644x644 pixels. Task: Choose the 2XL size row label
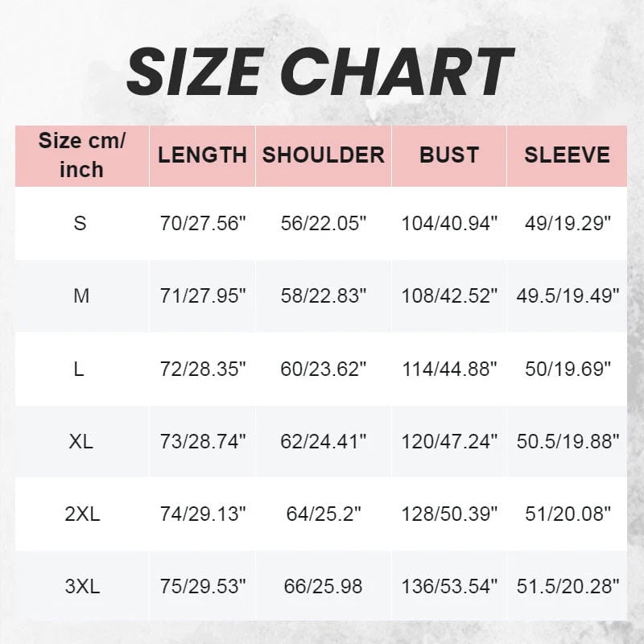tap(82, 514)
